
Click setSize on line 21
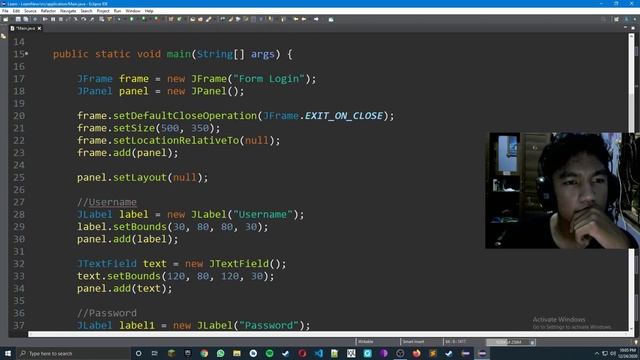134,128
